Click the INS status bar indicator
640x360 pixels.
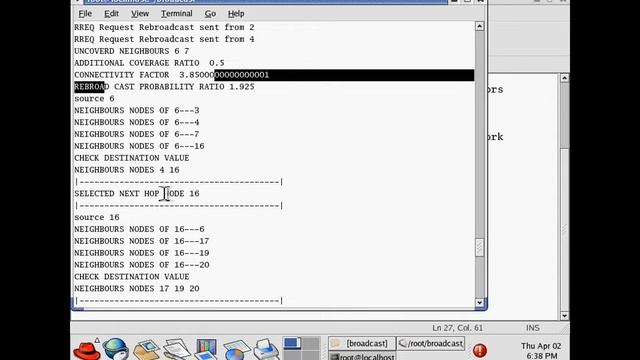click(533, 328)
